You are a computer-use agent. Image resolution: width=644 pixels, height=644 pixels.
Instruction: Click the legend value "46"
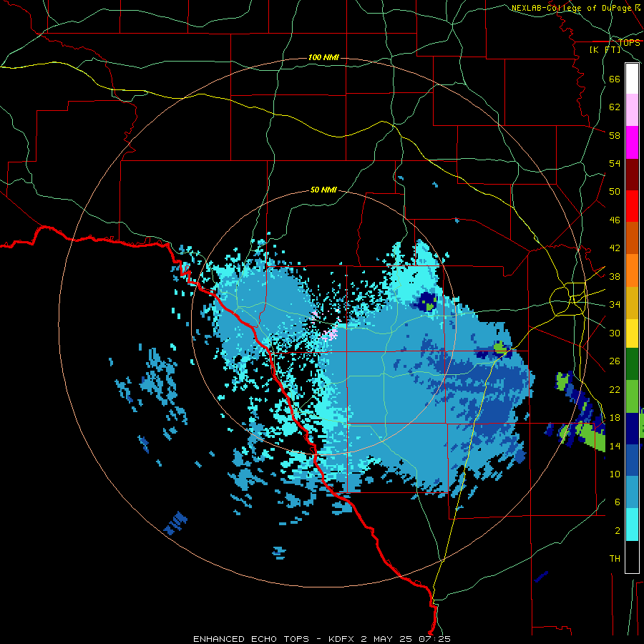click(615, 220)
